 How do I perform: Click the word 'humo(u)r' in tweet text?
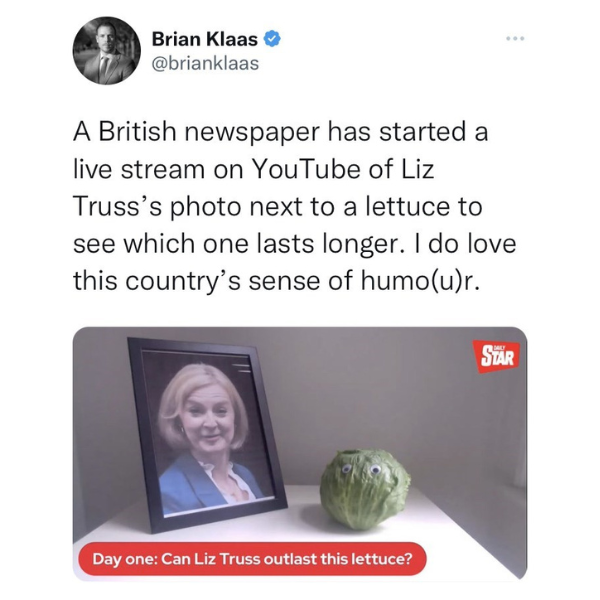click(418, 282)
